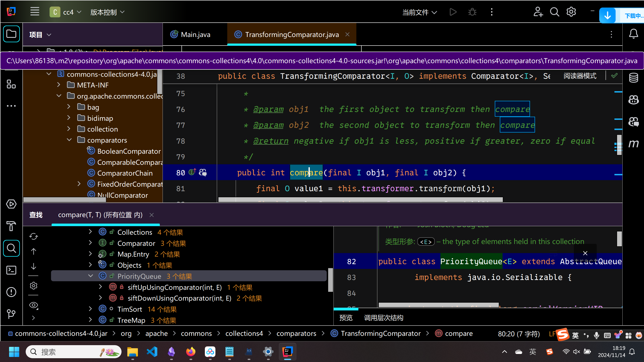Close the compare(T, T) results tab

(151, 215)
